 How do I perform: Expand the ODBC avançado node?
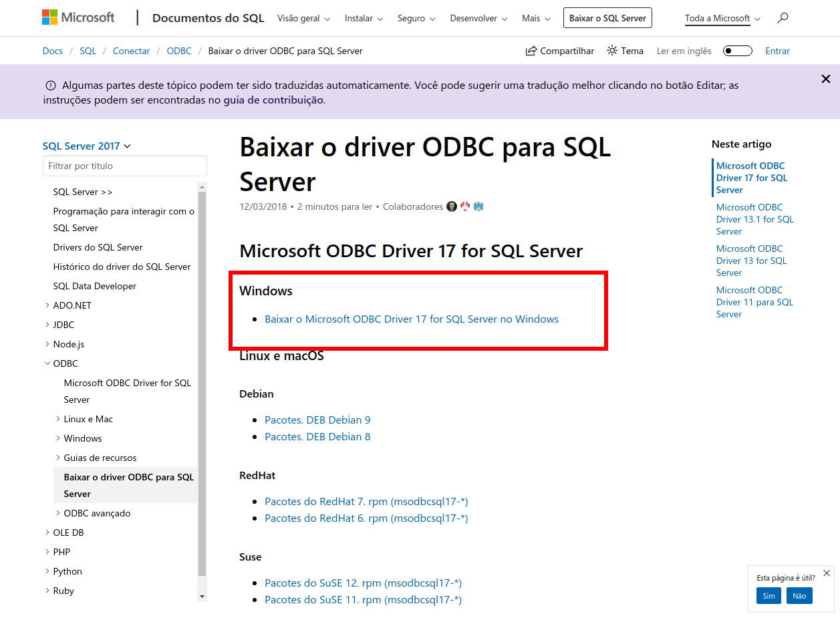(x=58, y=513)
